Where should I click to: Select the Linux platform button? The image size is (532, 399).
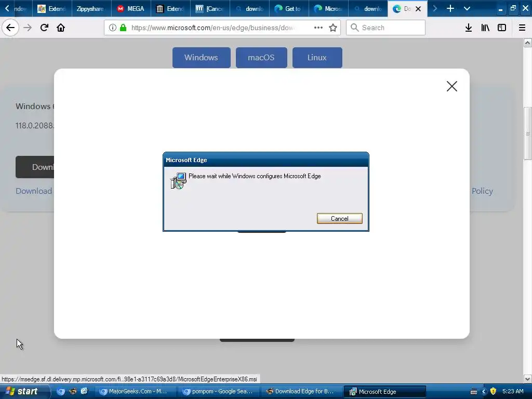pyautogui.click(x=317, y=58)
